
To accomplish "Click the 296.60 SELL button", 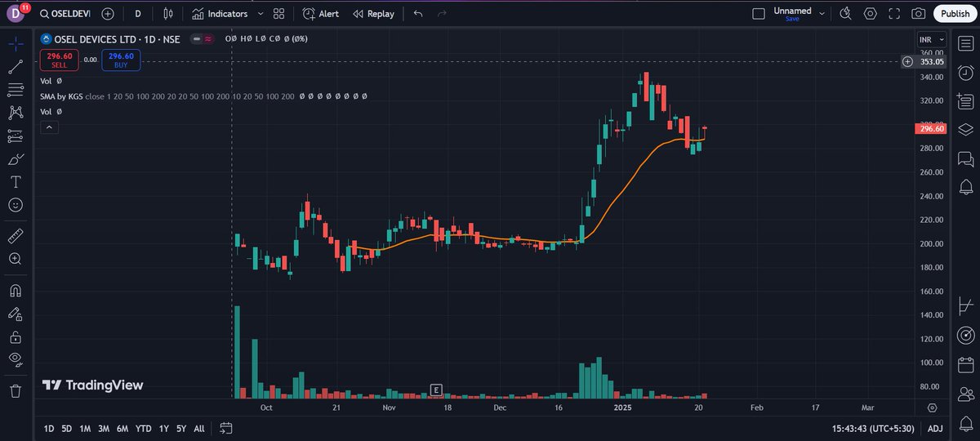I will tap(60, 60).
